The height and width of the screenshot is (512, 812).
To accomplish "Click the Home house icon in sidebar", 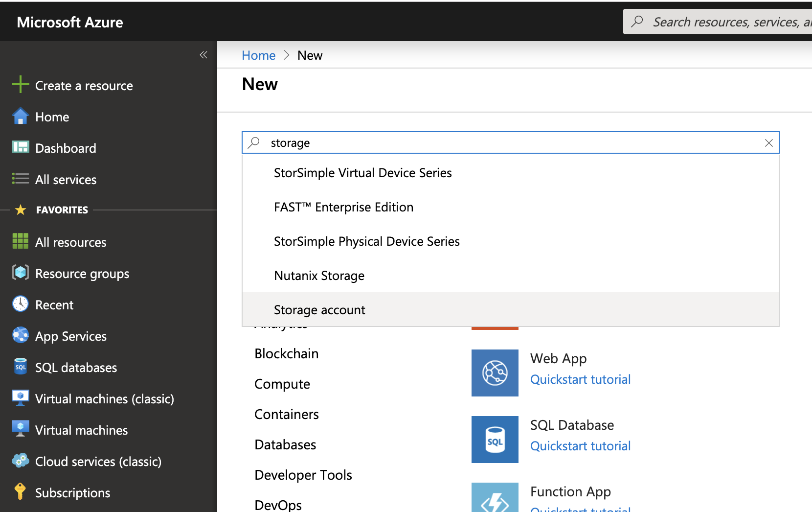I will point(21,116).
